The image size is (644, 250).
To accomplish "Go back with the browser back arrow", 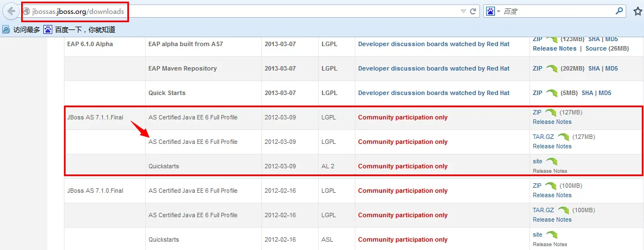I will point(11,12).
